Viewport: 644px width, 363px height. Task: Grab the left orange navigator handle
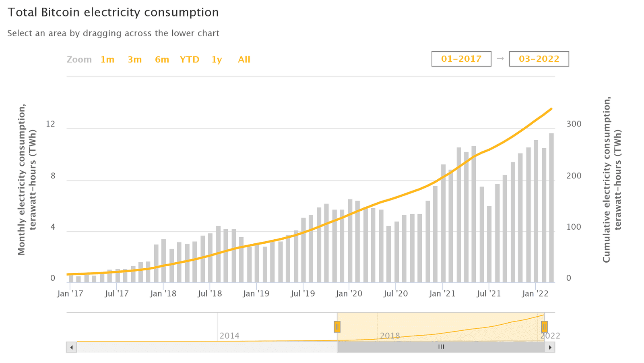[x=337, y=326]
